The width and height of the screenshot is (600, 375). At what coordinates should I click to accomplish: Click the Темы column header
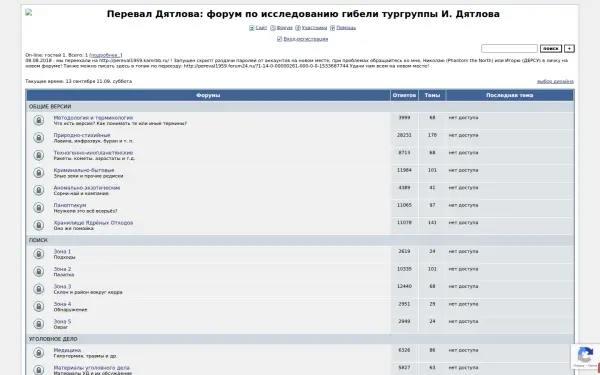click(x=432, y=95)
